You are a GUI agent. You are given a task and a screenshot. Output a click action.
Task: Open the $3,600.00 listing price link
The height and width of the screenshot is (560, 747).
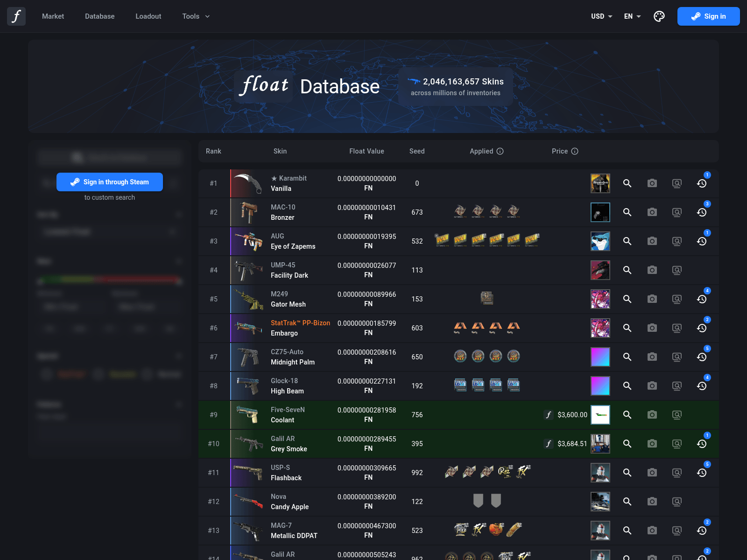(x=572, y=415)
